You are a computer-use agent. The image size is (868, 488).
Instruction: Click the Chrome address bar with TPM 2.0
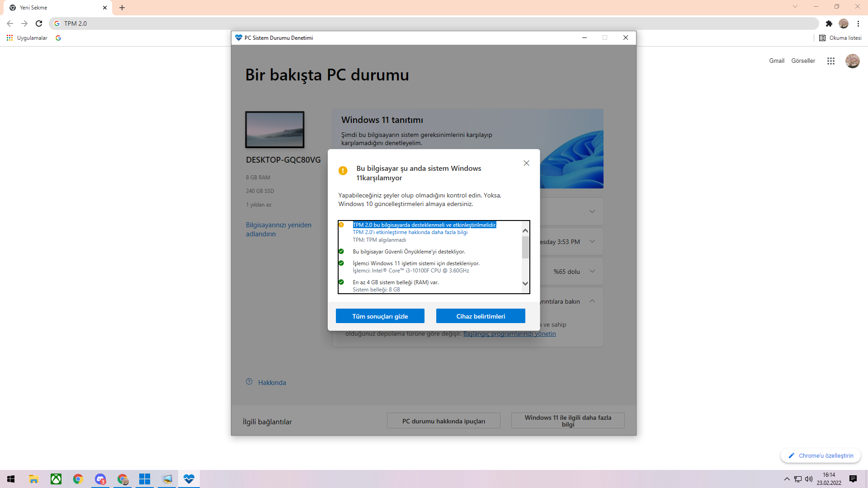tap(434, 23)
